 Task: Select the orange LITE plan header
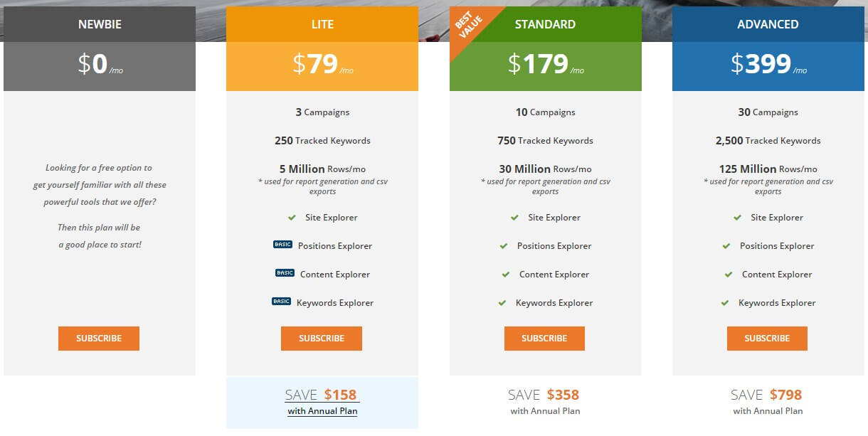click(322, 24)
